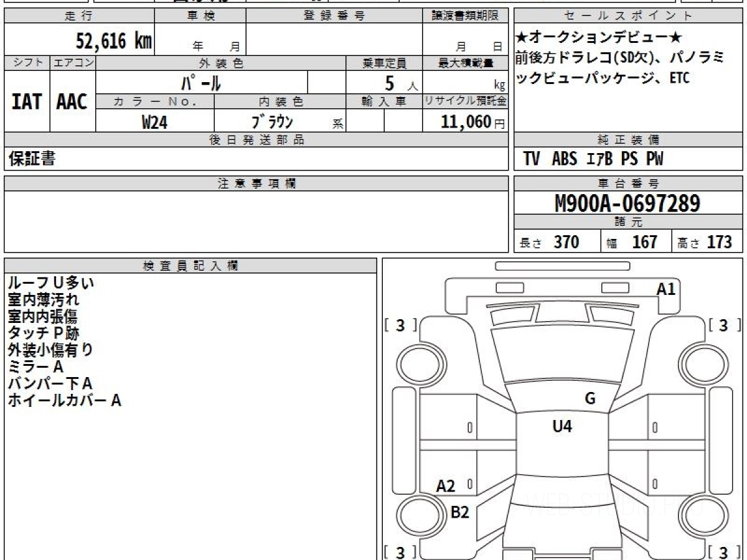Select the U4 roof dent mark
Image resolution: width=747 pixels, height=560 pixels.
click(x=562, y=426)
